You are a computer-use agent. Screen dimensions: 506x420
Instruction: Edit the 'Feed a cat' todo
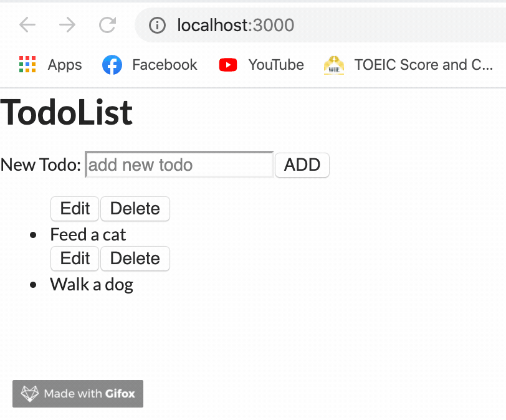tap(74, 209)
